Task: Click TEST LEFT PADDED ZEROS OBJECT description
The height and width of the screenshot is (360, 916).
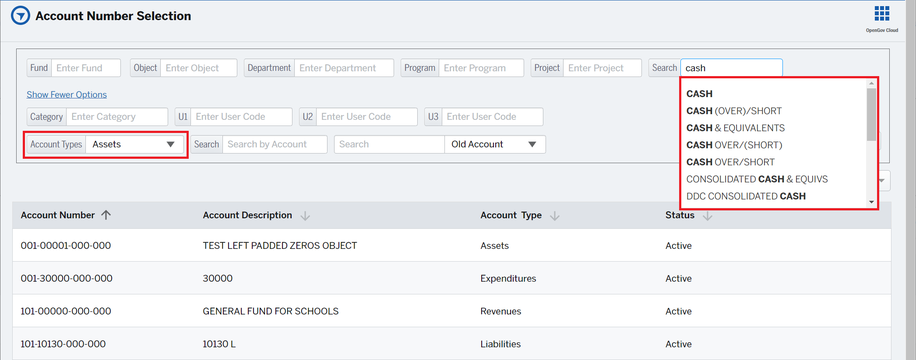Action: point(280,245)
